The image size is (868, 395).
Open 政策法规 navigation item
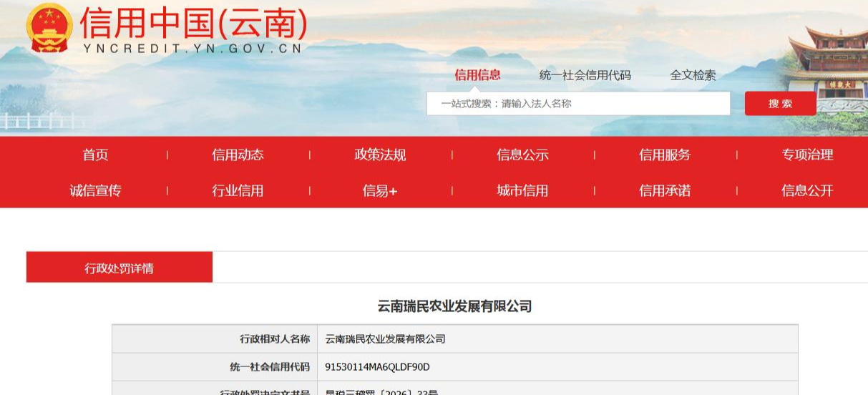[x=380, y=155]
